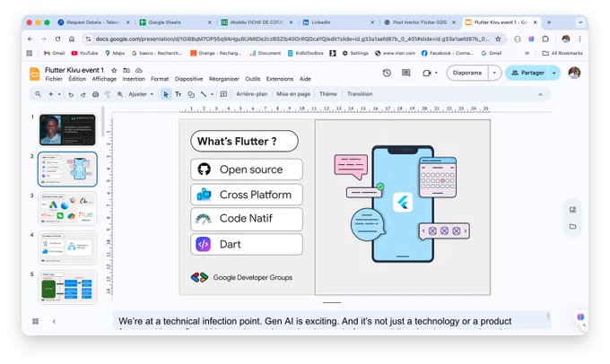Open the Chrome three-dot menu
This screenshot has height=364, width=610.
579,39
